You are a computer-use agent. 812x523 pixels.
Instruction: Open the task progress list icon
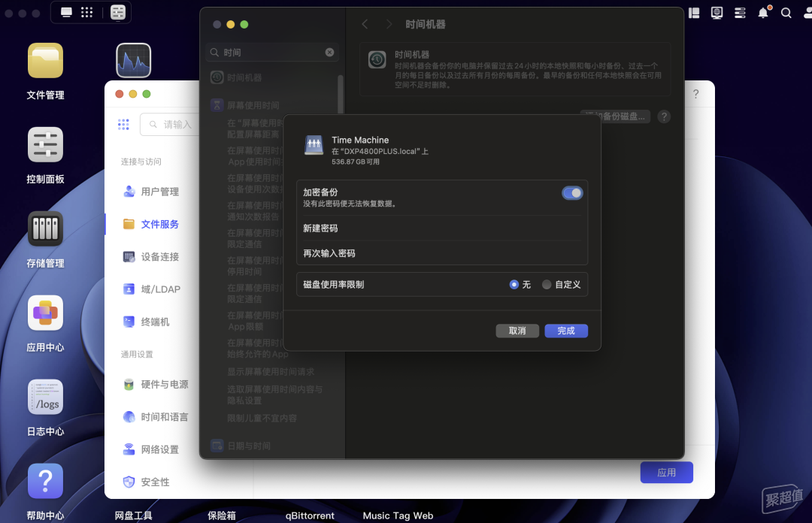[x=740, y=13]
